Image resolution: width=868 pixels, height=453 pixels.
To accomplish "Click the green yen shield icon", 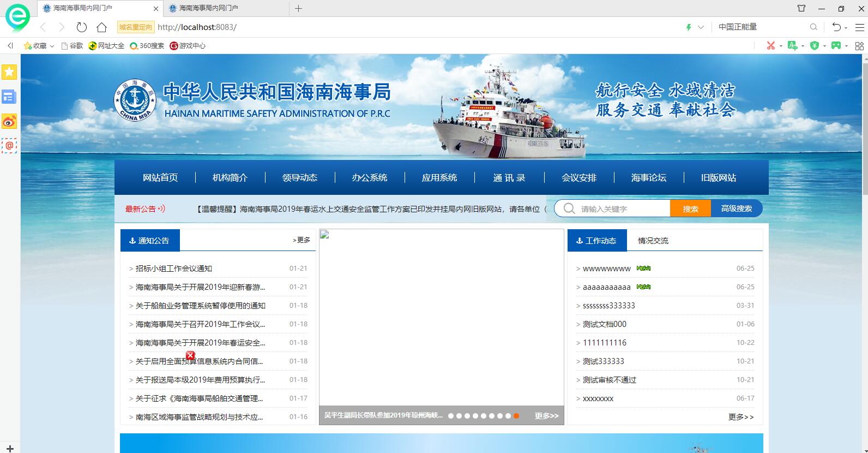I will click(x=815, y=45).
